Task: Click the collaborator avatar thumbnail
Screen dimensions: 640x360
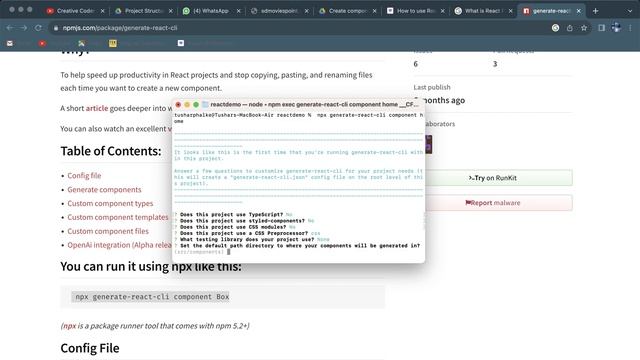Action: tap(429, 144)
